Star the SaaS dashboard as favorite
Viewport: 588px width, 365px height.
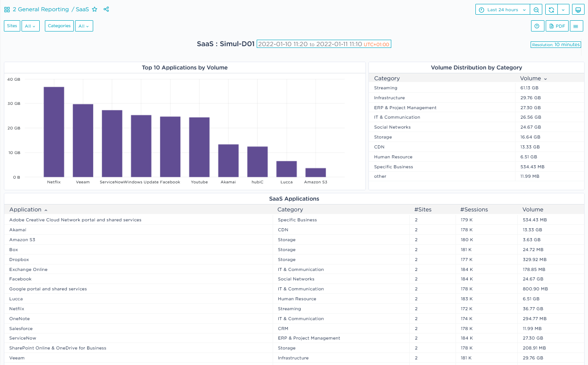(94, 9)
